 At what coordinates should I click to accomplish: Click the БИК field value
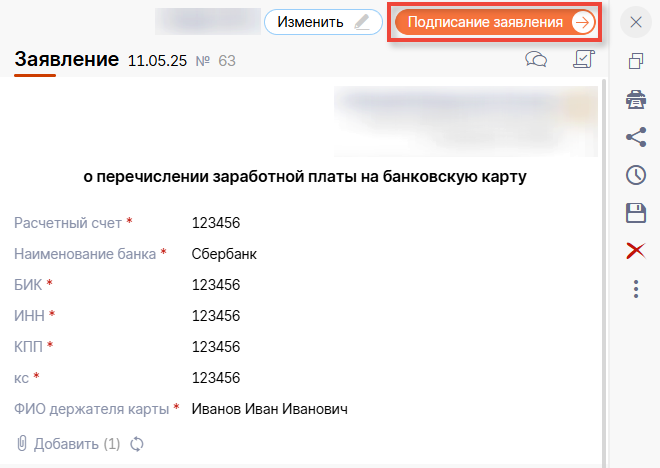[216, 285]
